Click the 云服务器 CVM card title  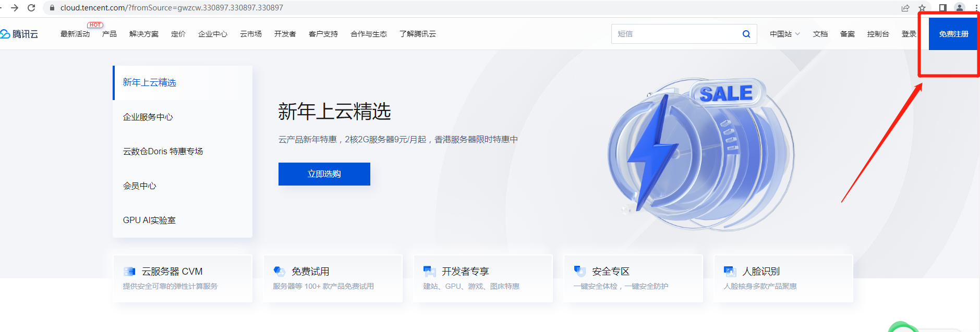172,272
